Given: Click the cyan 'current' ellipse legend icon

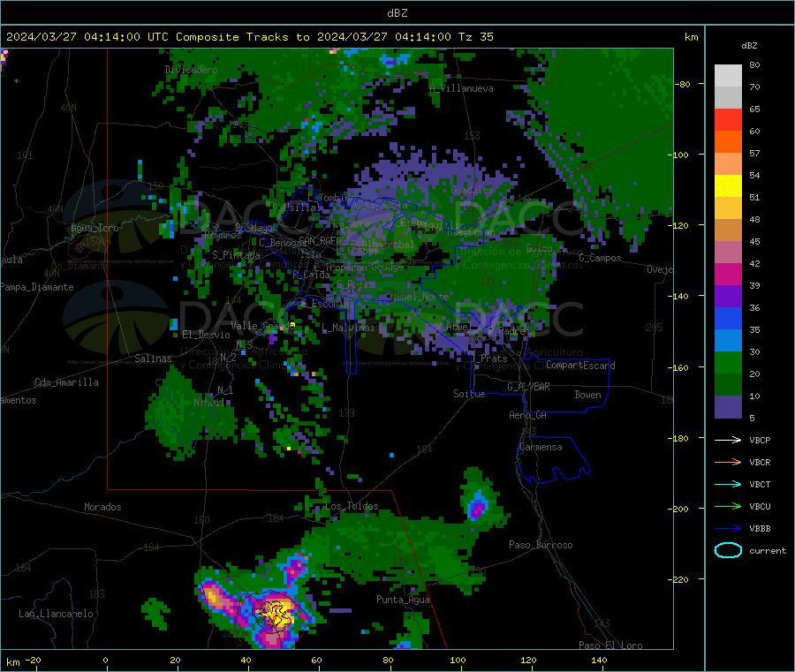Looking at the screenshot, I should 728,550.
